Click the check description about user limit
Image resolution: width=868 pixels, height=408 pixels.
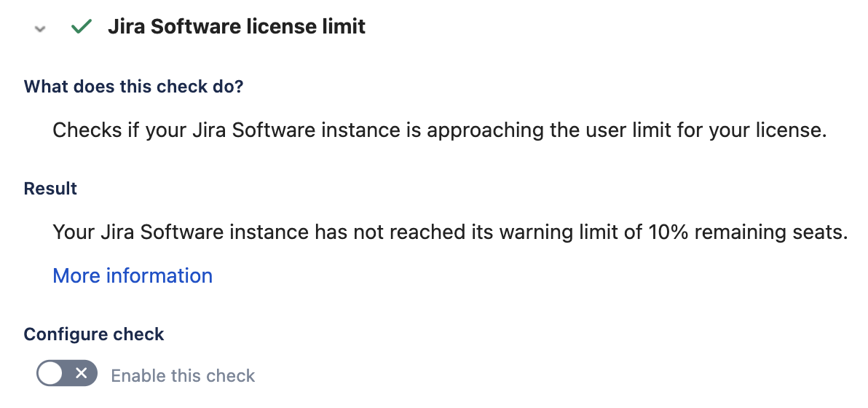[440, 131]
